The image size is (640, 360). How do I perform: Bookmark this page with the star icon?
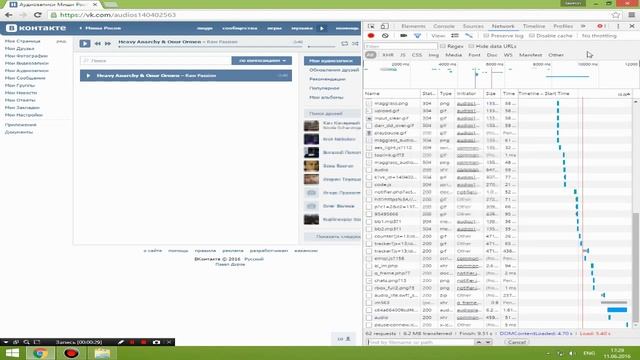[616, 15]
